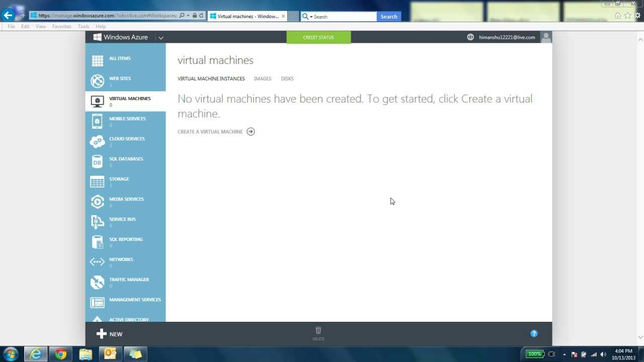
Task: Click the address bar URL field
Action: 107,16
